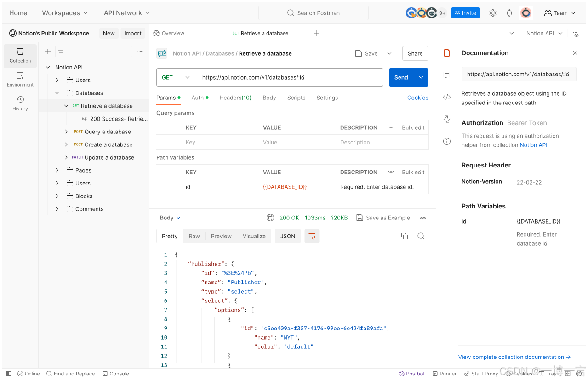Open the Collection sidebar panel

[x=20, y=56]
